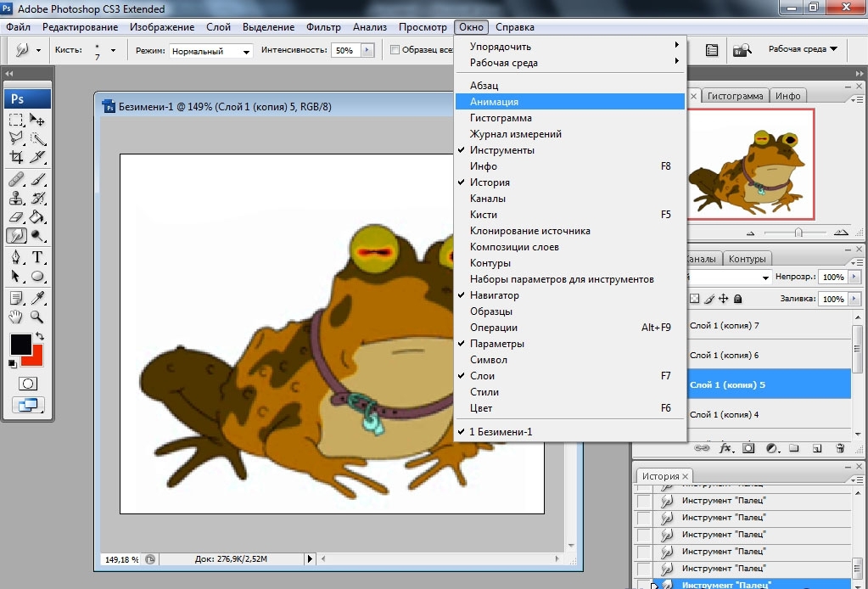Open the Справка menu
The image size is (868, 589).
[515, 26]
